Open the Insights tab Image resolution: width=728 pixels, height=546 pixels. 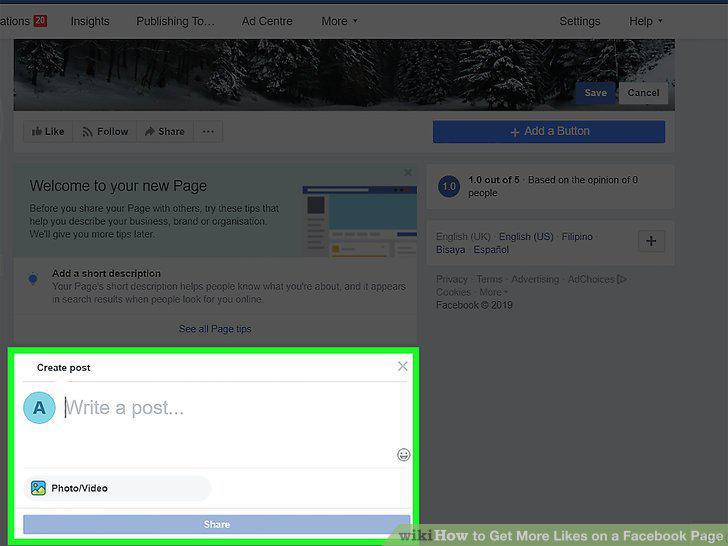coord(90,21)
